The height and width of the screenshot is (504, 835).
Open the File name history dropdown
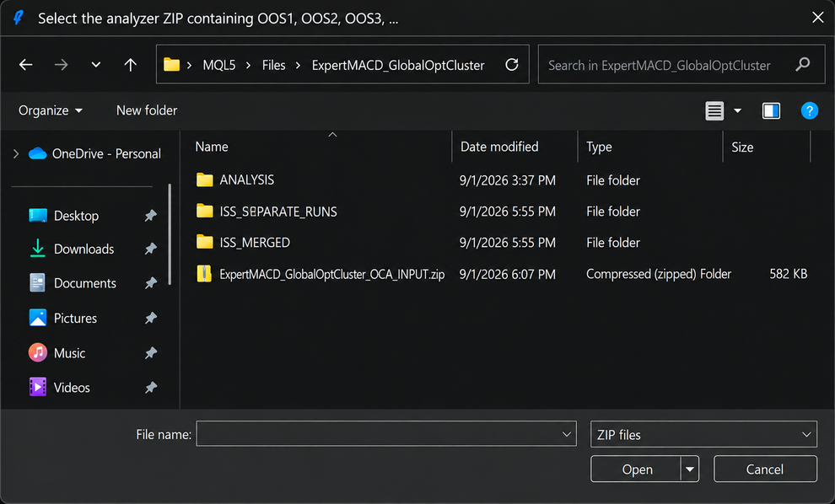(x=567, y=434)
